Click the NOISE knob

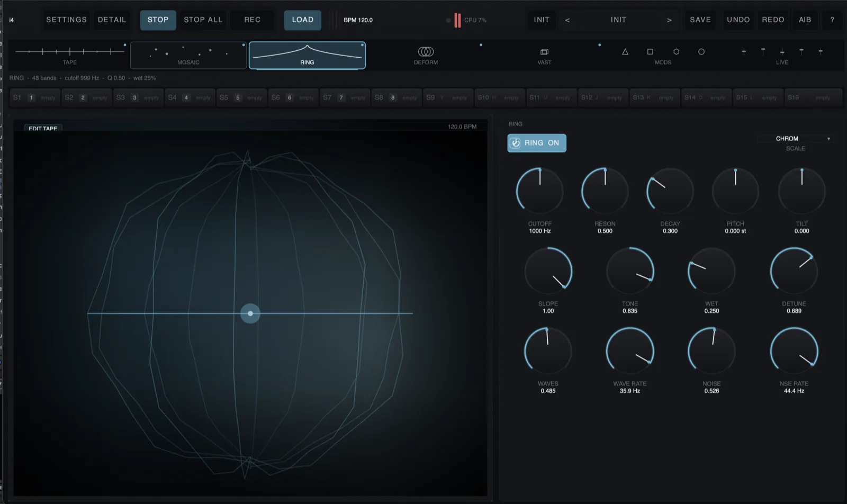711,351
